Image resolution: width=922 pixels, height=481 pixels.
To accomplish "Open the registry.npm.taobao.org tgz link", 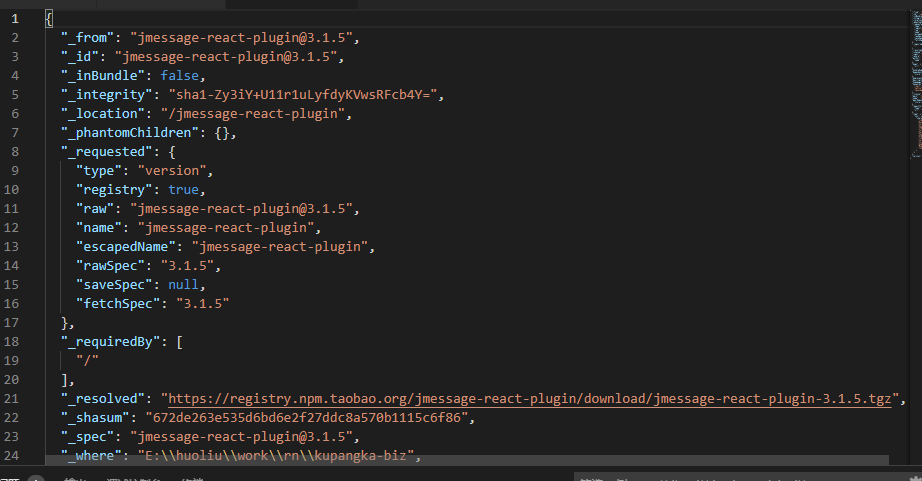I will [530, 399].
